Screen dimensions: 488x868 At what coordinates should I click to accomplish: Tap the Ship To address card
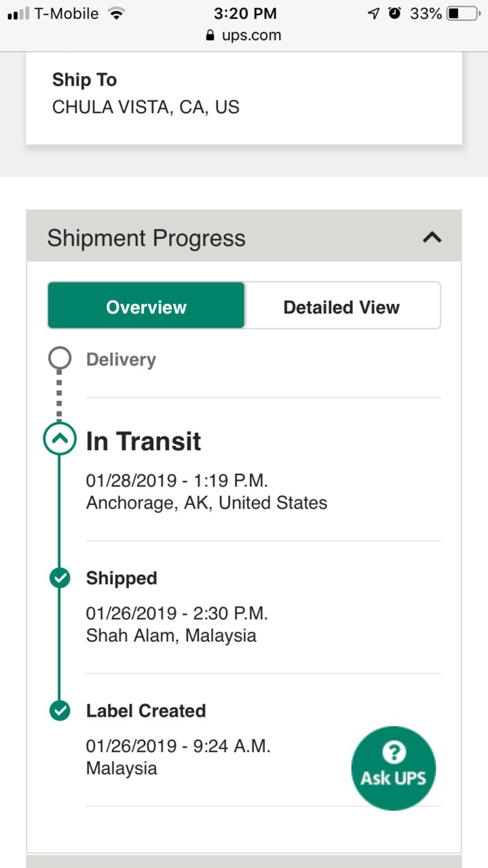(x=244, y=98)
